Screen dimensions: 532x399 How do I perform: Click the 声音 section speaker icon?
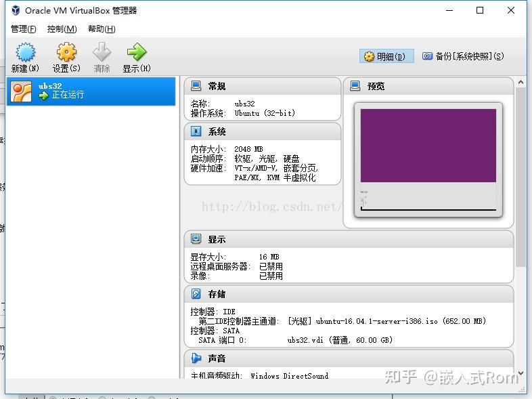196,358
